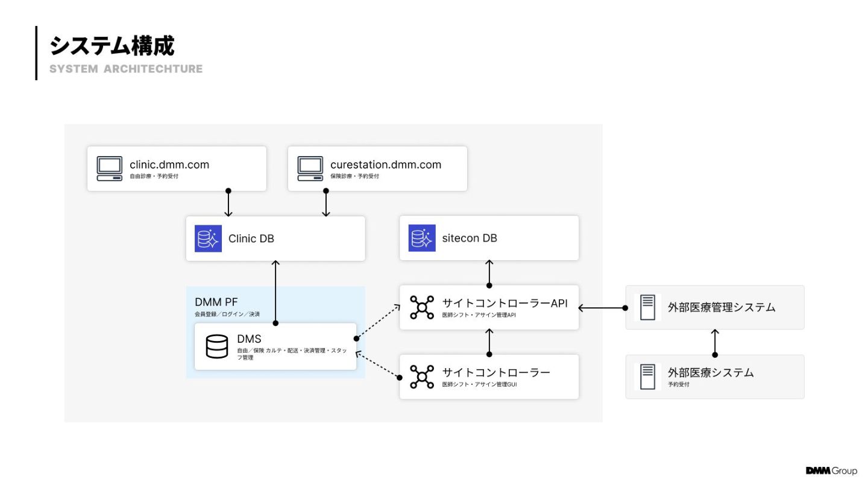Screen dimensions: 868x488
Task: Click the 外部医療管理システム title
Action: click(722, 307)
